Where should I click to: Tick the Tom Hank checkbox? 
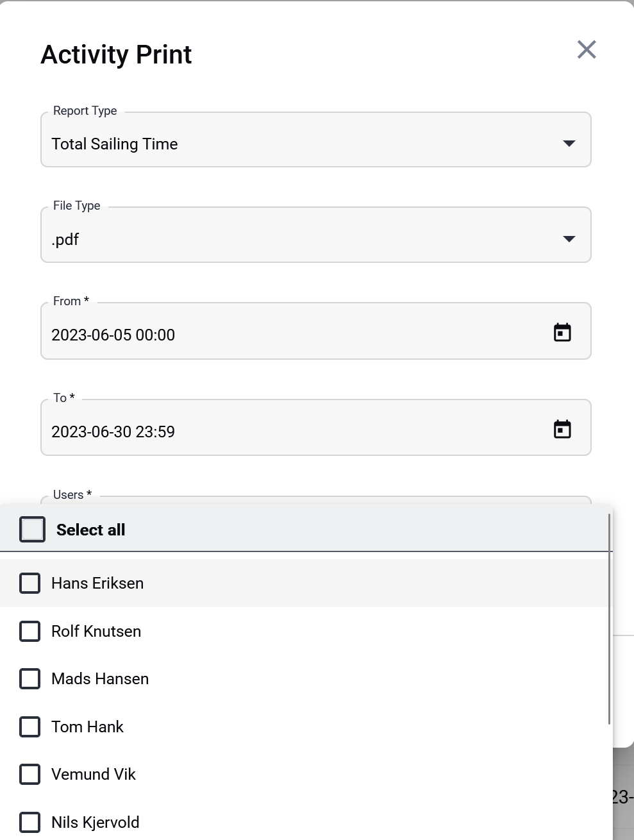coord(30,727)
